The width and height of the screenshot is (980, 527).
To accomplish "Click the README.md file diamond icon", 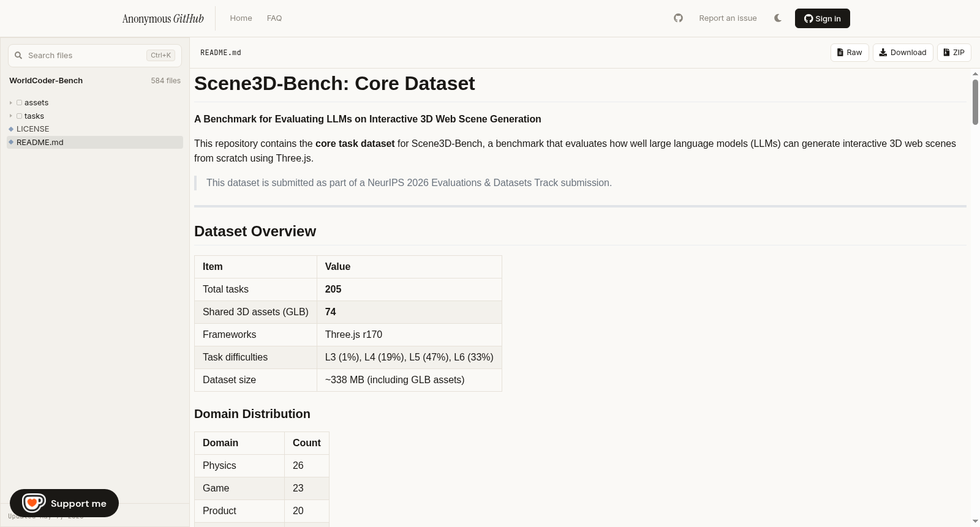I will tap(11, 142).
